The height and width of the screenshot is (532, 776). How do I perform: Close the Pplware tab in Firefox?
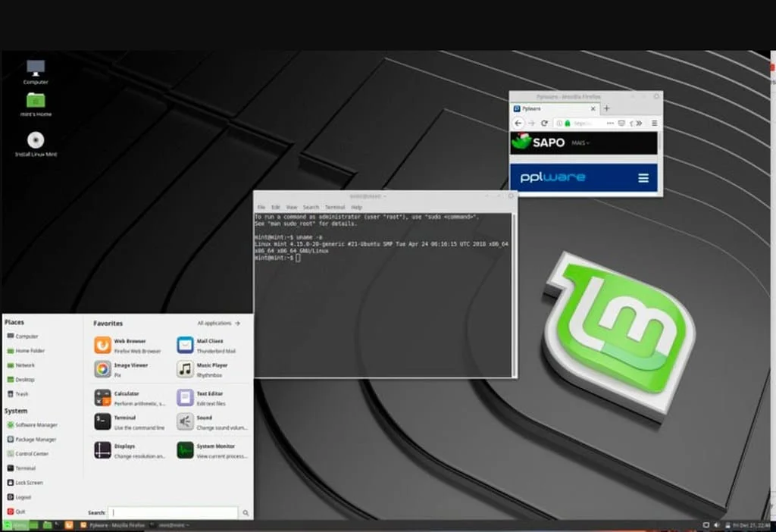point(593,108)
